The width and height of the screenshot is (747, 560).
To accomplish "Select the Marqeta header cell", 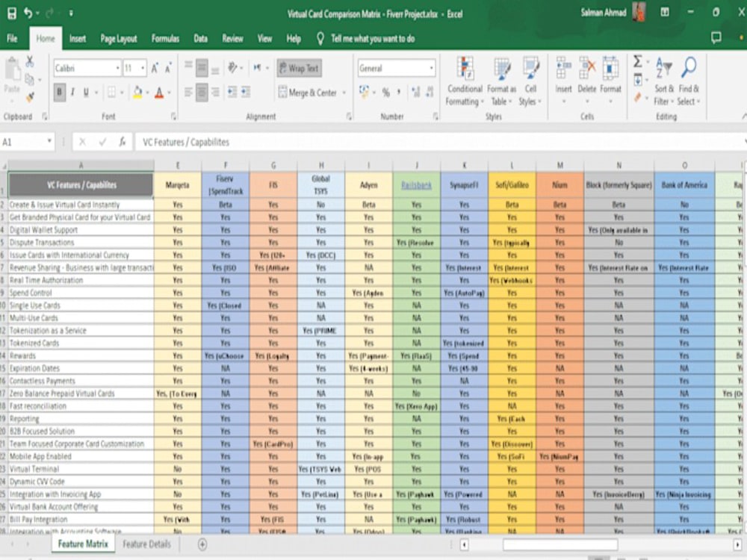I will click(177, 185).
